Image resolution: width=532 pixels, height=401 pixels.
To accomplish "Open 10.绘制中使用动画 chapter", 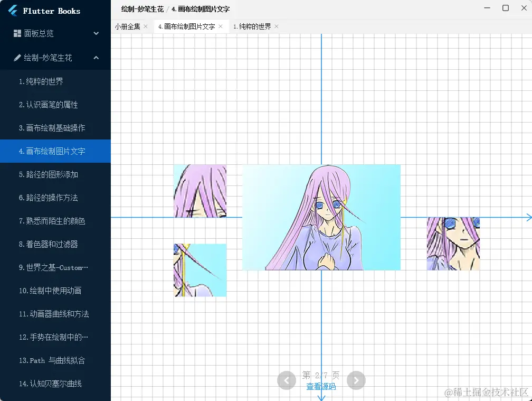I will pos(55,291).
